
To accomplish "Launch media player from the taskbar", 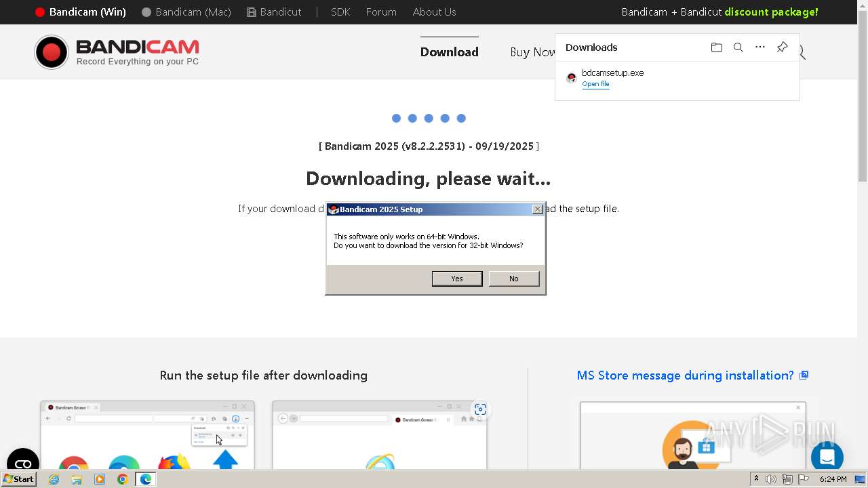I will 100,479.
